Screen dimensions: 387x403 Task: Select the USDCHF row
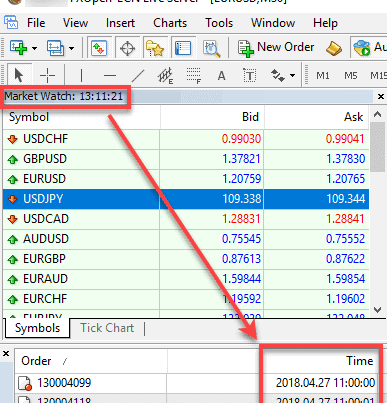click(x=186, y=139)
